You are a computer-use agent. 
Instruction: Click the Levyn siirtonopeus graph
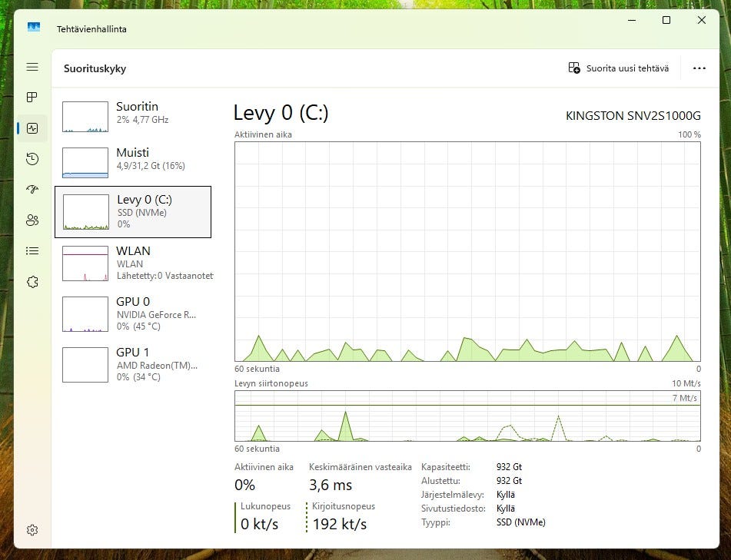467,416
